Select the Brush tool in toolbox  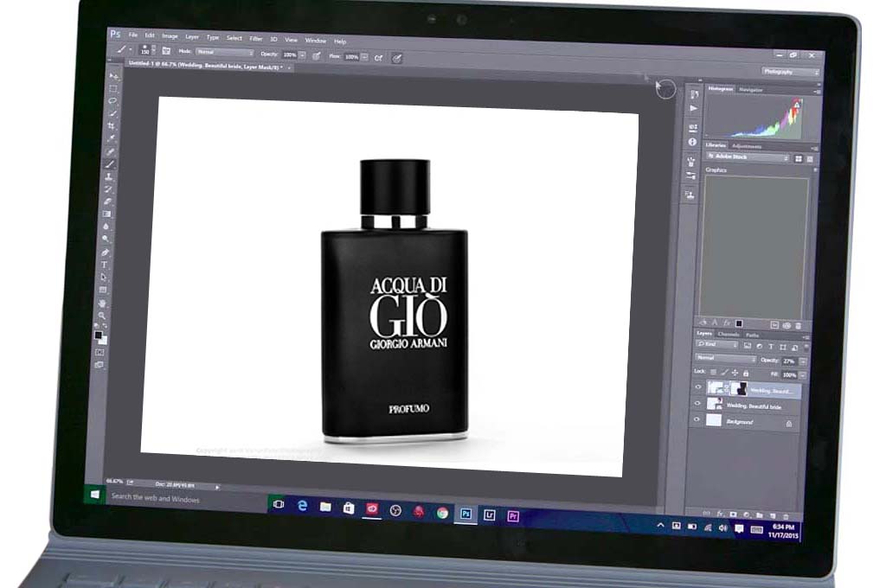110,163
